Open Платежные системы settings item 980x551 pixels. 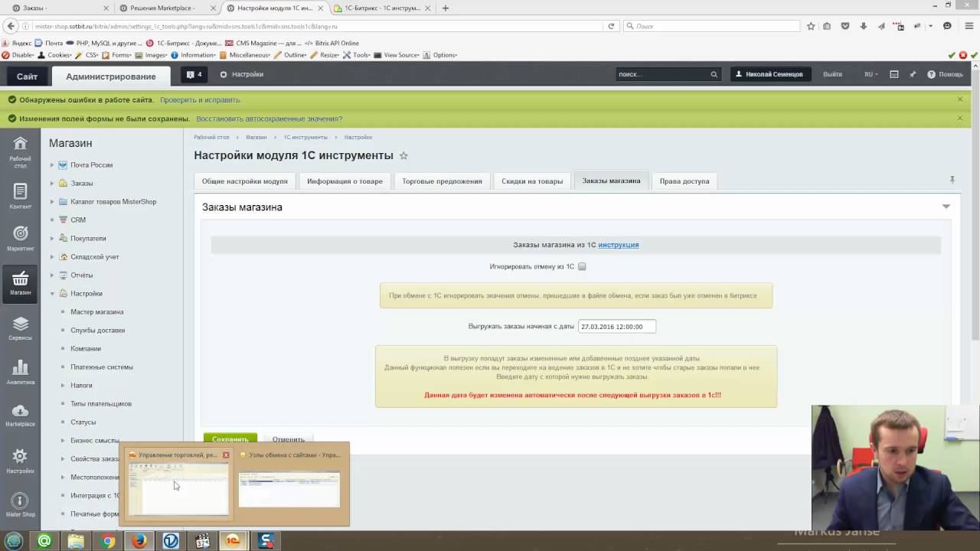tap(102, 367)
